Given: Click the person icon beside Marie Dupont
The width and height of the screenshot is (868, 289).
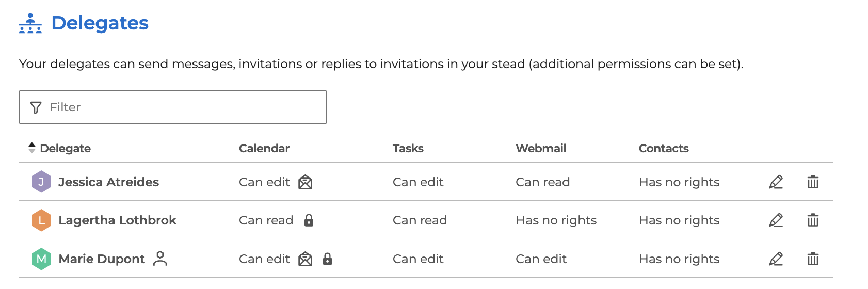Looking at the screenshot, I should pyautogui.click(x=160, y=259).
